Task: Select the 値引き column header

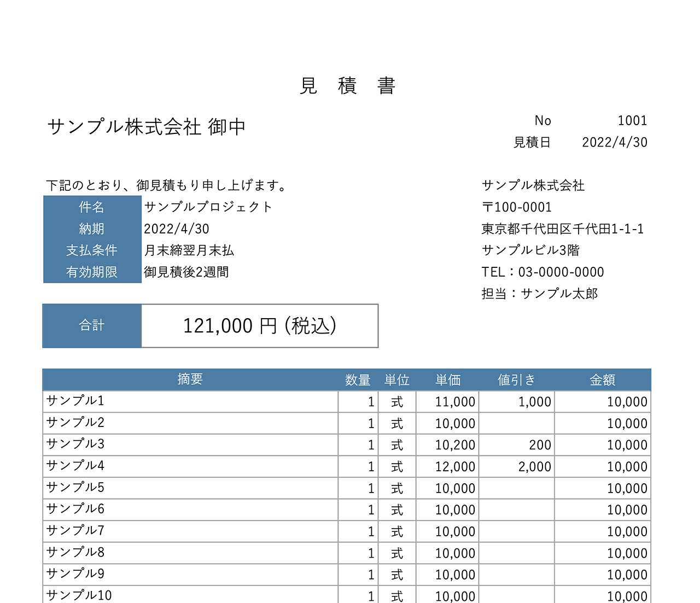Action: [516, 379]
